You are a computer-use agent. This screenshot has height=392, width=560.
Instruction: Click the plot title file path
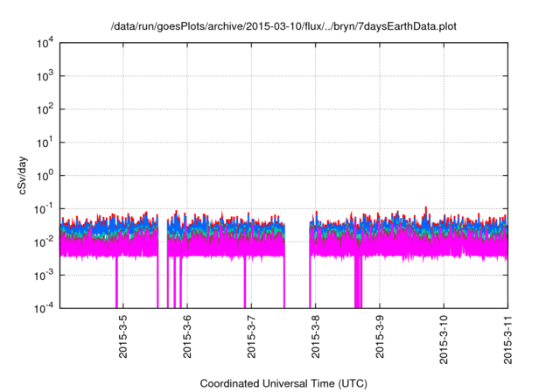283,27
